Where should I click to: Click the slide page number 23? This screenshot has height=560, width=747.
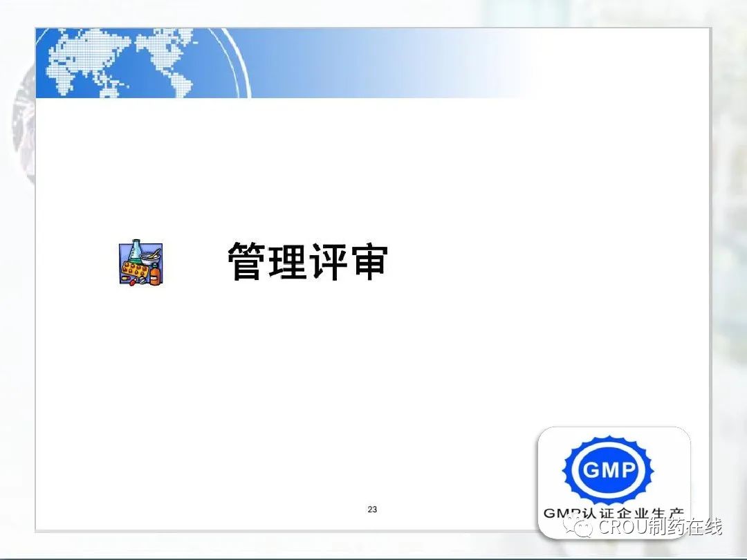coord(372,510)
